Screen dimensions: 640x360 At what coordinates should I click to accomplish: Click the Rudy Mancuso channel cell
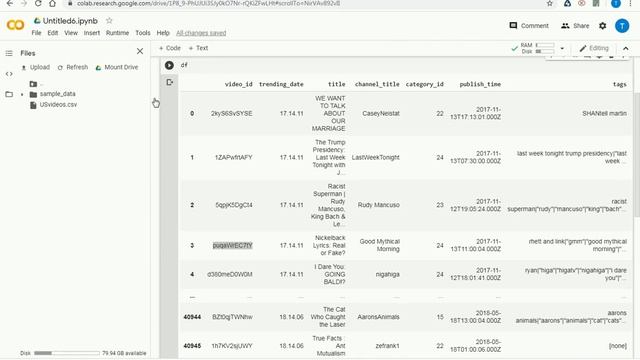pyautogui.click(x=378, y=205)
